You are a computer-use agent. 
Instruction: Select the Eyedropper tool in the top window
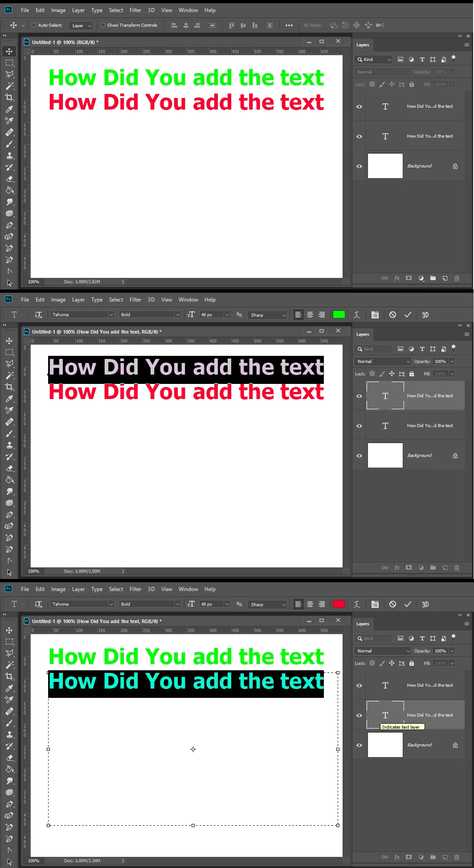9,109
